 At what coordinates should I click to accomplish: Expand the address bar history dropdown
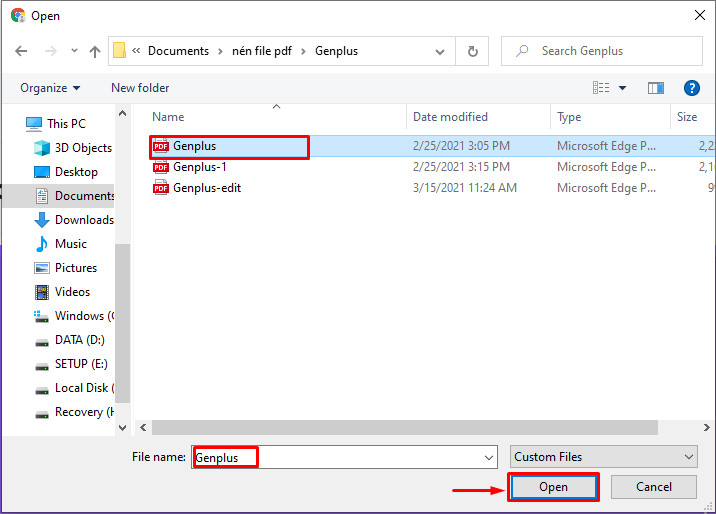coord(440,52)
